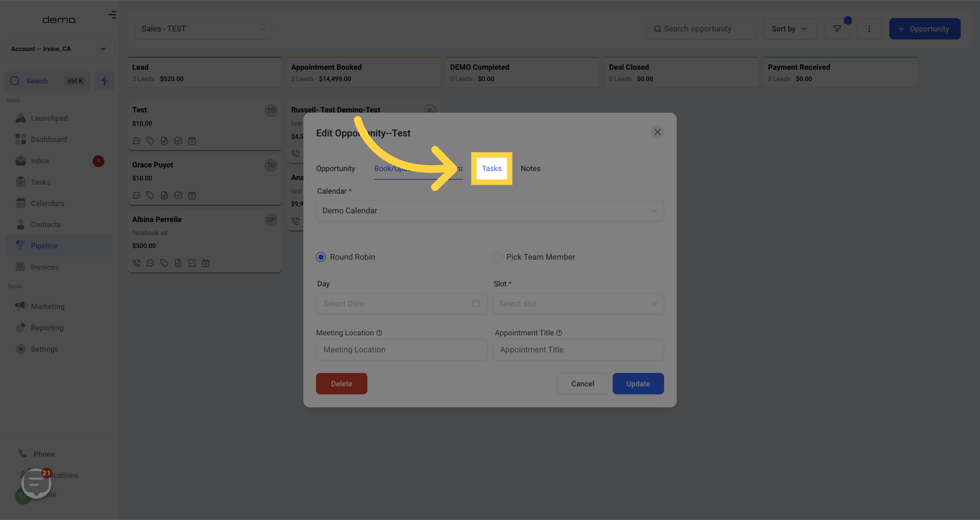Click the TO avatar on Test card
Screen dimensions: 980x520
[x=271, y=111]
